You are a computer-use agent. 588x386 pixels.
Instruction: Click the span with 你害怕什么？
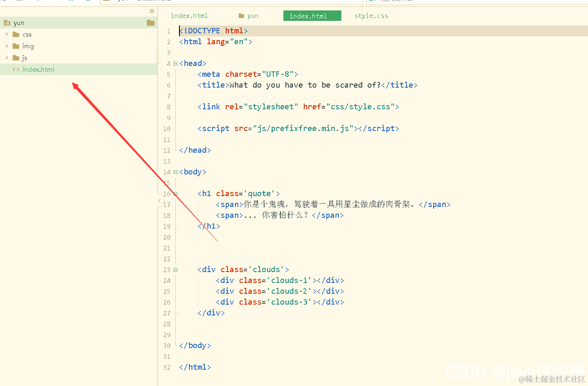click(280, 215)
